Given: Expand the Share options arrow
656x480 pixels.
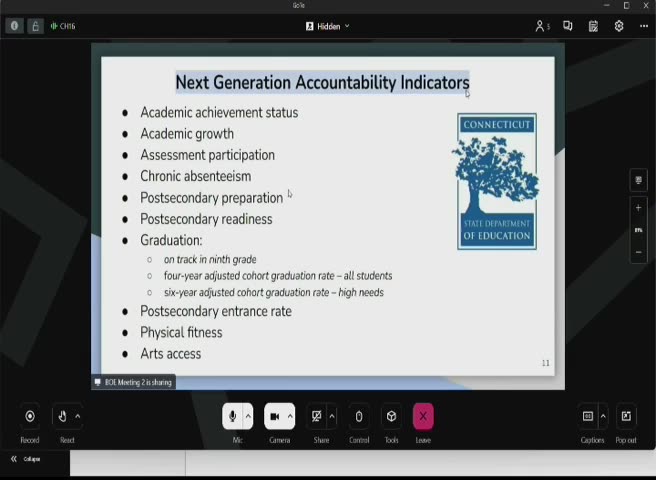Looking at the screenshot, I should 332,416.
